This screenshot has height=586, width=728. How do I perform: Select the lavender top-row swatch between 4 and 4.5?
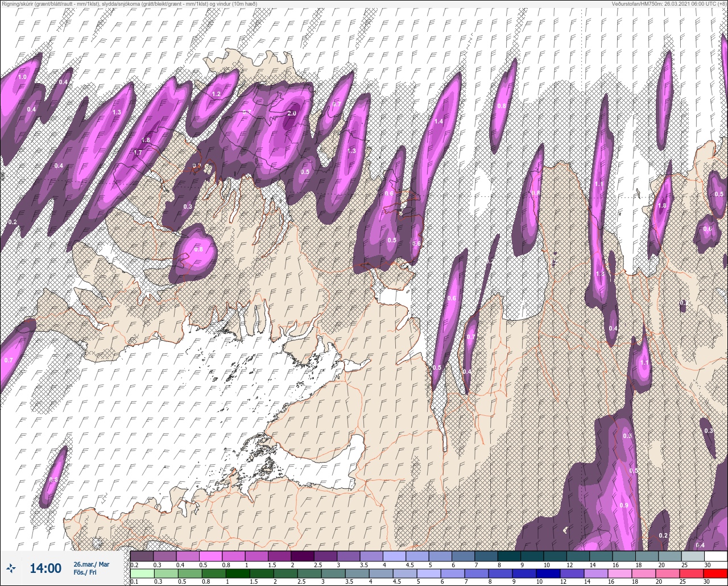394,556
